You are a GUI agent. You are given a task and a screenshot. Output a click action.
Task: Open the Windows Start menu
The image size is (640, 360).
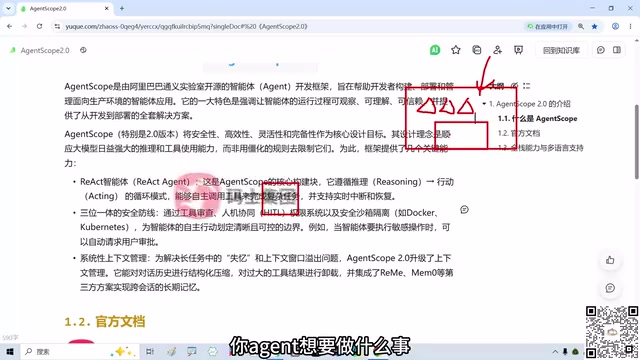click(10, 351)
